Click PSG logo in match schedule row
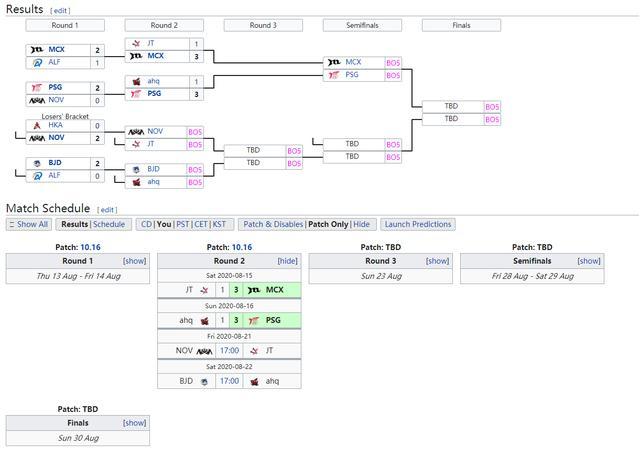The width and height of the screenshot is (640, 456). click(x=254, y=320)
